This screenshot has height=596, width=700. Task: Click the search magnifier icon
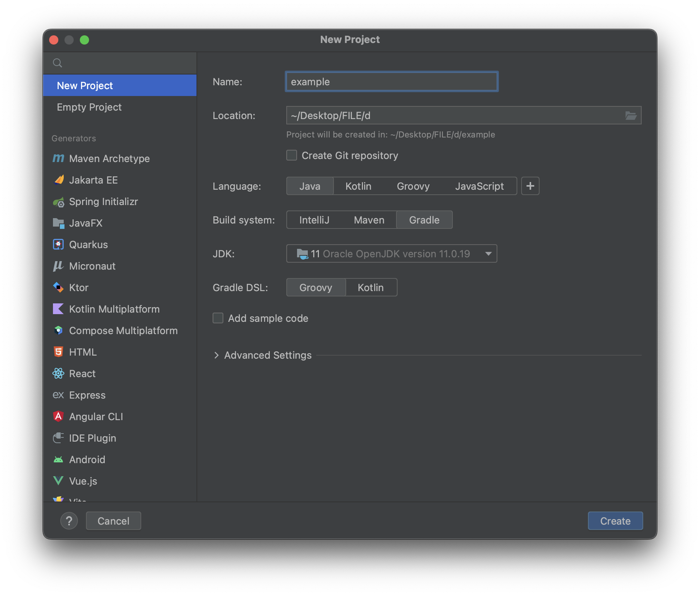[x=58, y=63]
